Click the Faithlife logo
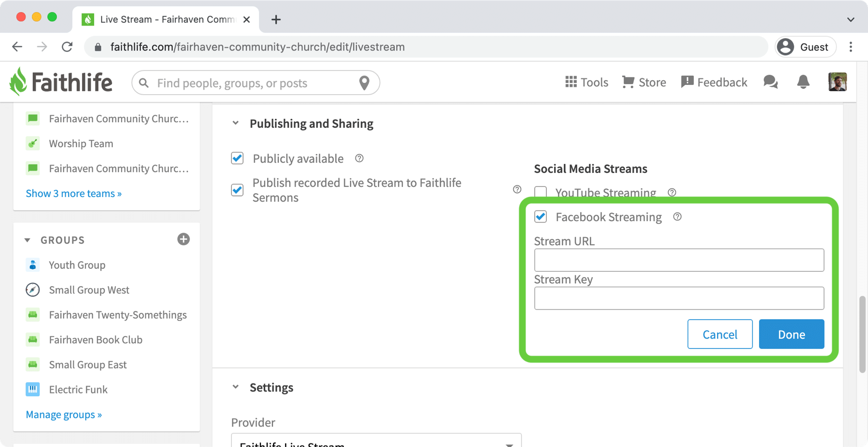The height and width of the screenshot is (447, 868). click(x=61, y=82)
